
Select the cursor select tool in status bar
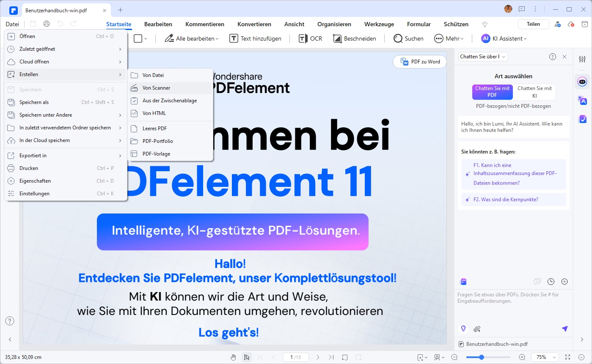[x=247, y=357]
